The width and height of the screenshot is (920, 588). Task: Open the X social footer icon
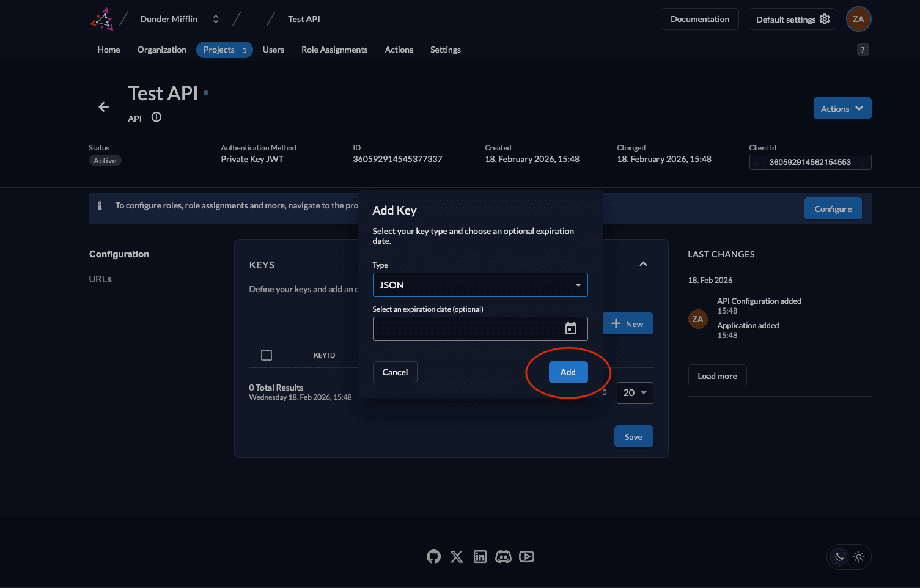pyautogui.click(x=457, y=556)
